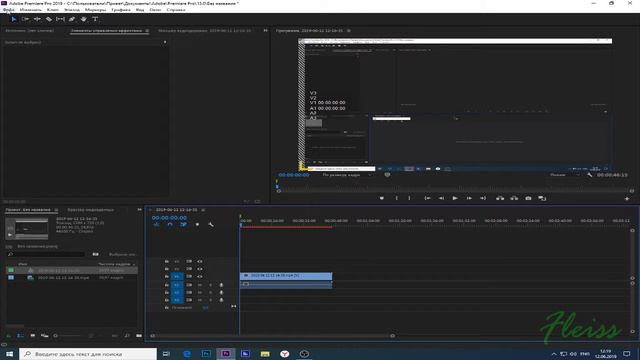This screenshot has height=360, width=640.
Task: Open Comparison View in Program monitor
Action: (x=542, y=198)
